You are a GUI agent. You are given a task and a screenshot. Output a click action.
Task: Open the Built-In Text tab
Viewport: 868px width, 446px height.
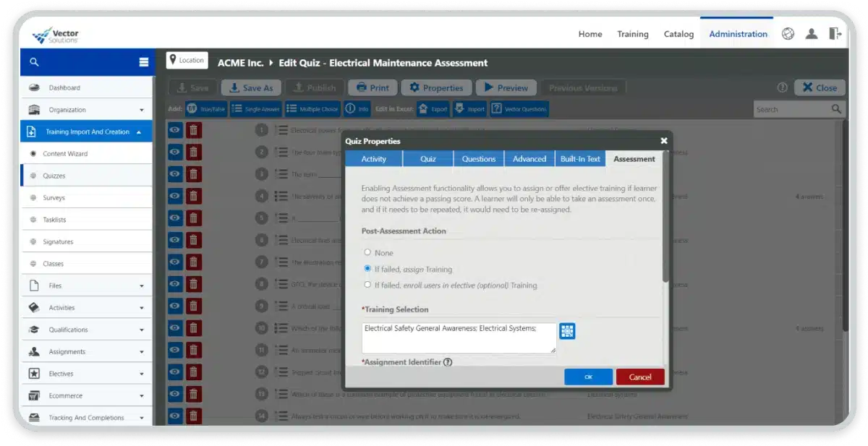(x=580, y=159)
